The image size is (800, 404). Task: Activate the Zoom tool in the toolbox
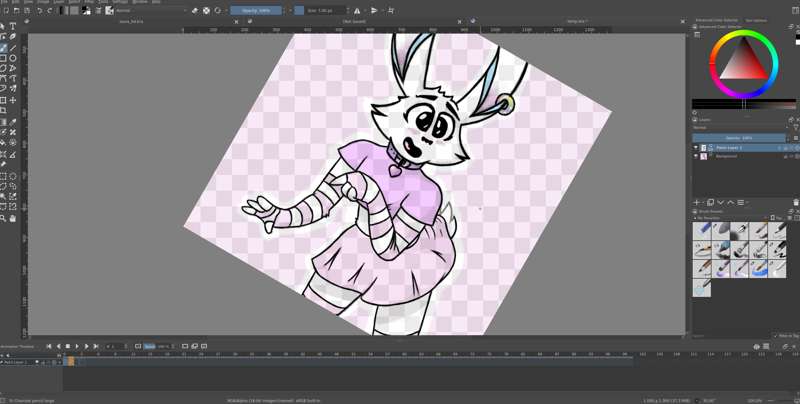pos(4,217)
